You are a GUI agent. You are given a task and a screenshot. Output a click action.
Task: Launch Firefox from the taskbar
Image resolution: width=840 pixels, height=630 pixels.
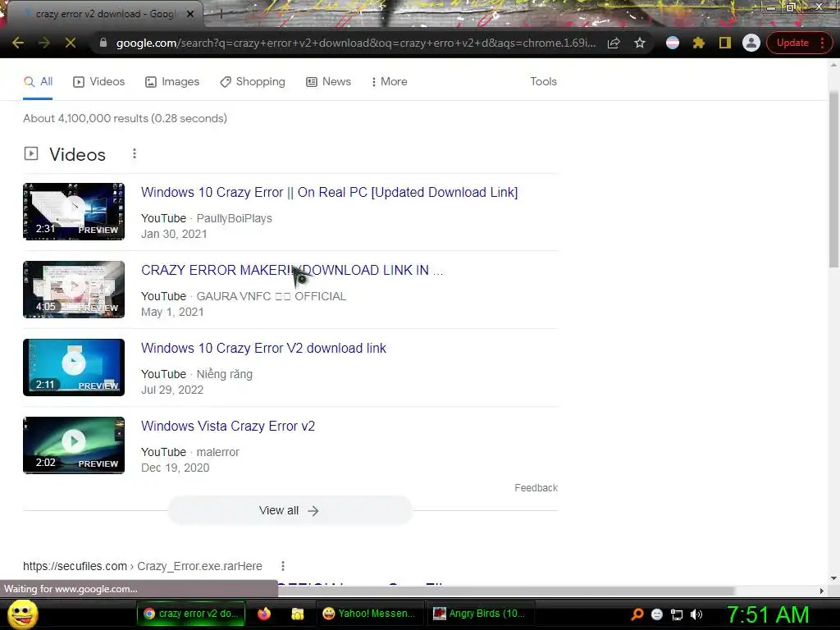coord(264,614)
